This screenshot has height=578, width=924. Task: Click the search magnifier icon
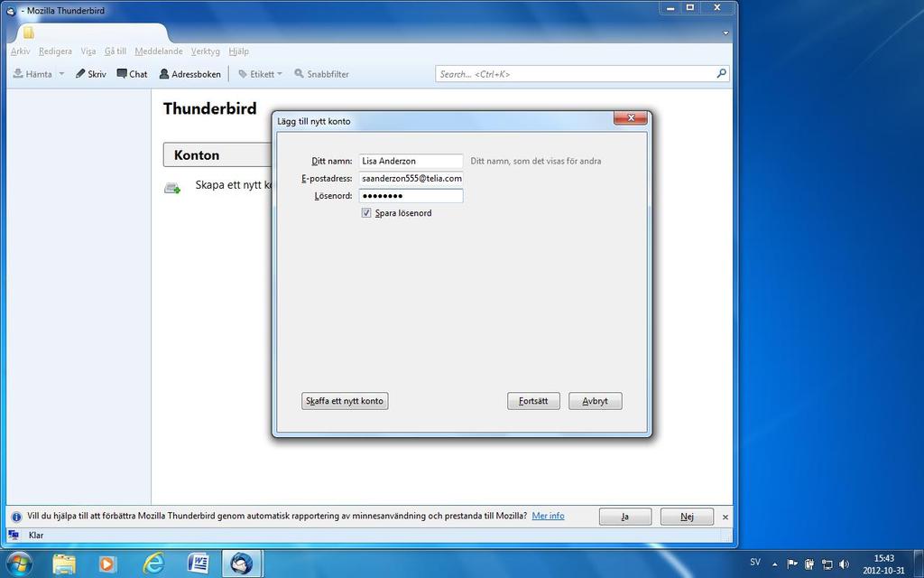[721, 74]
